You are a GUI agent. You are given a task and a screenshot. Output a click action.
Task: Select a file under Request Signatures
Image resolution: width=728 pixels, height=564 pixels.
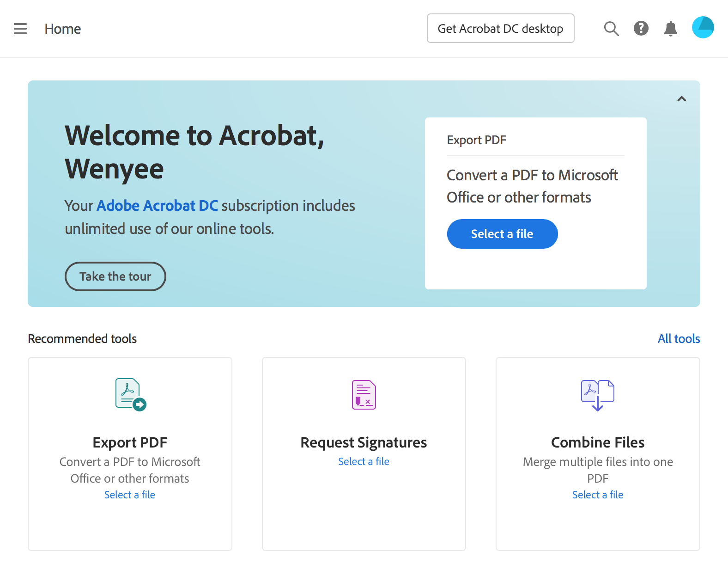click(364, 461)
